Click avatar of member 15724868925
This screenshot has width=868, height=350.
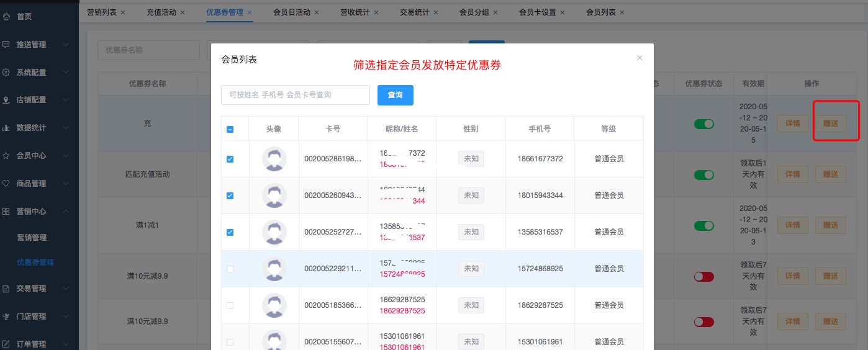[x=274, y=269]
